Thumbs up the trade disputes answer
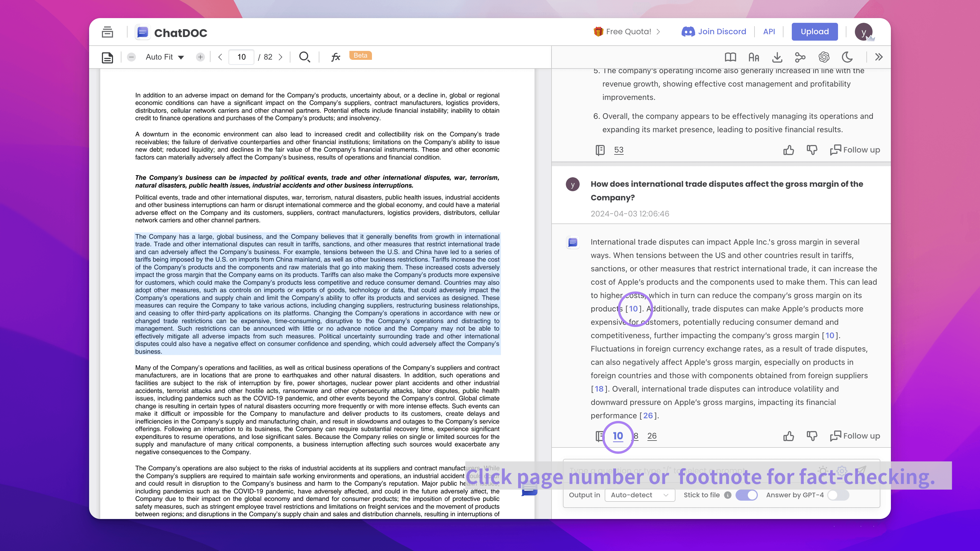The height and width of the screenshot is (551, 980). tap(789, 436)
